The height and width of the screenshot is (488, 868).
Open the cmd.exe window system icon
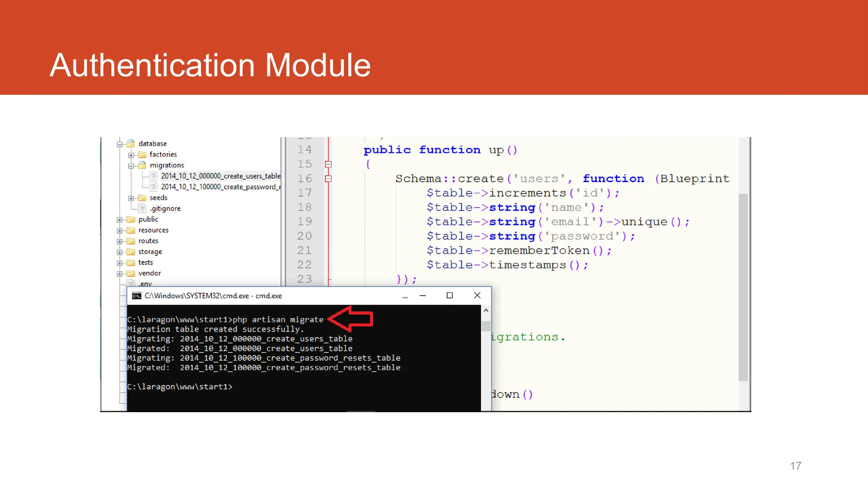(x=136, y=296)
